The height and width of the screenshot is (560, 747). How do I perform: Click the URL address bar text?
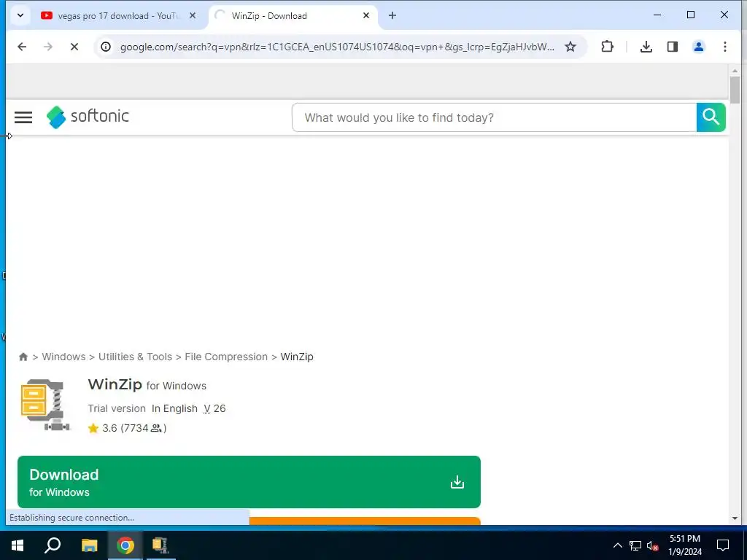tap(337, 47)
